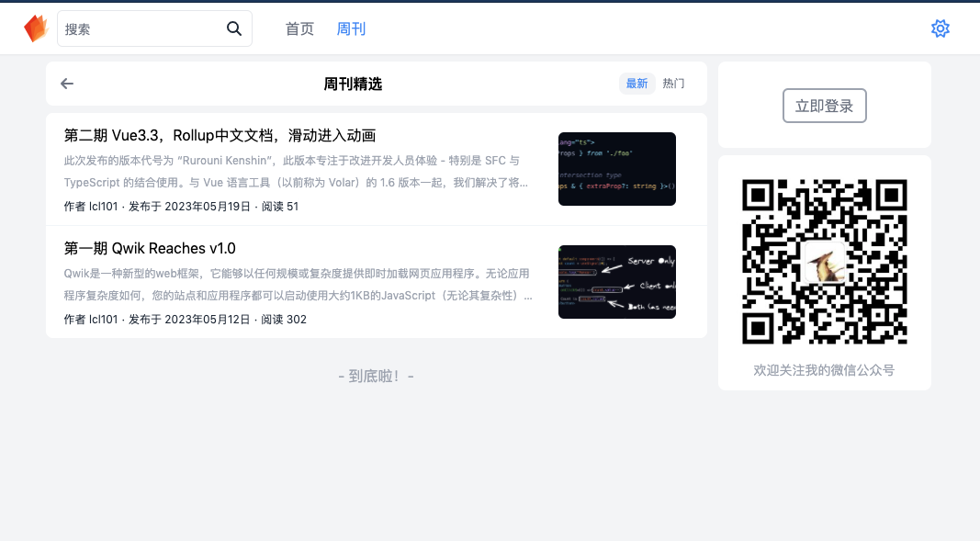The image size is (980, 541).
Task: Click the magnifier search icon
Action: [234, 28]
